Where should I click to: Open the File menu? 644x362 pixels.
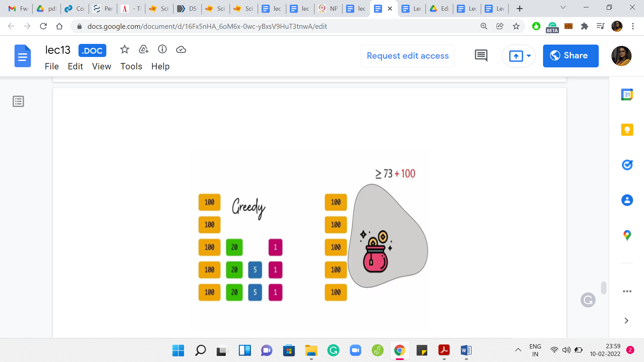point(52,66)
